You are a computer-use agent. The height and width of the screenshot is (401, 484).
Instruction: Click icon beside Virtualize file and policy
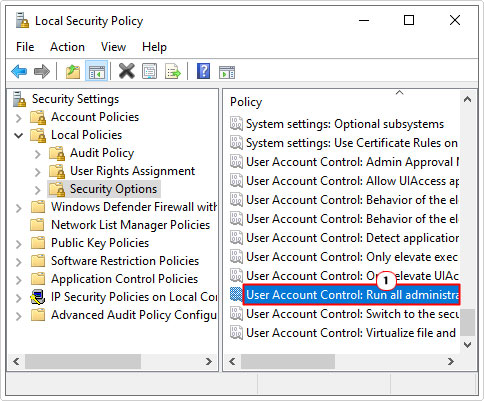[x=236, y=333]
